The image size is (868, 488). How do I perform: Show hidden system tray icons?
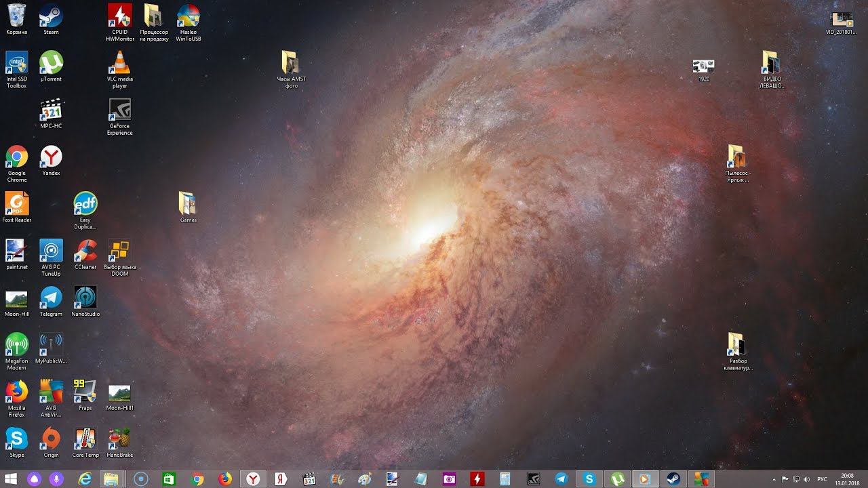pos(772,479)
